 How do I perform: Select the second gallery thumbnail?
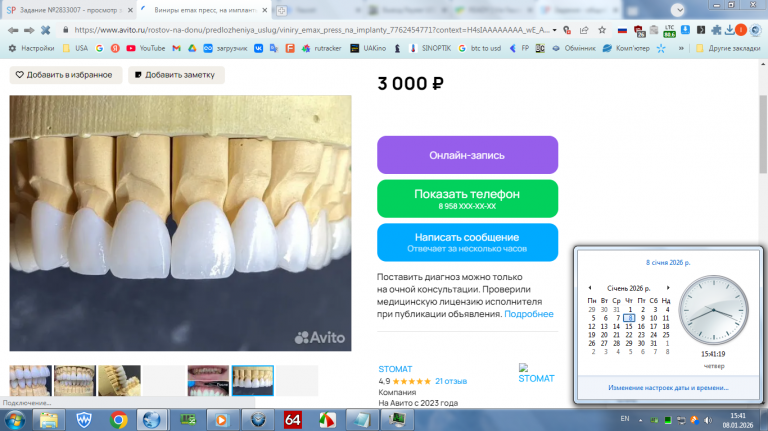[x=75, y=380]
